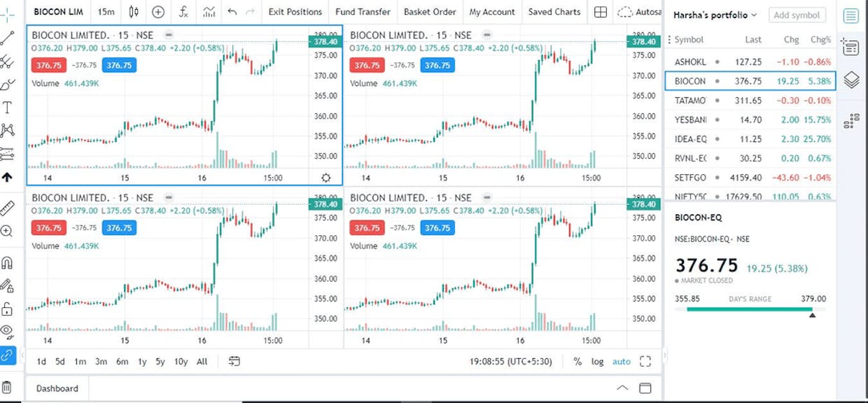
Task: Collapse the bottom-left chart legend
Action: click(168, 197)
